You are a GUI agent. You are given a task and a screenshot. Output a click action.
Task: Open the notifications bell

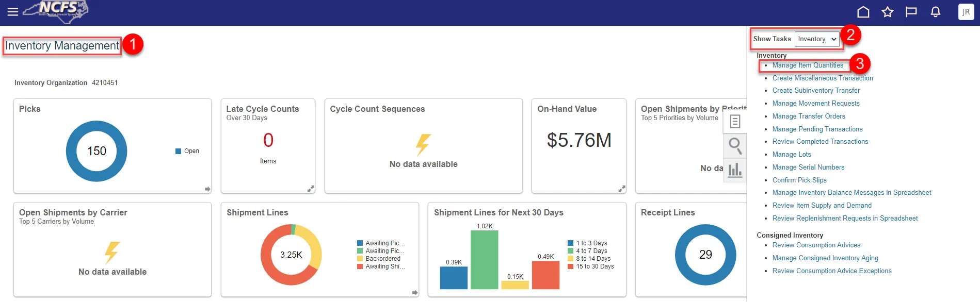(935, 12)
